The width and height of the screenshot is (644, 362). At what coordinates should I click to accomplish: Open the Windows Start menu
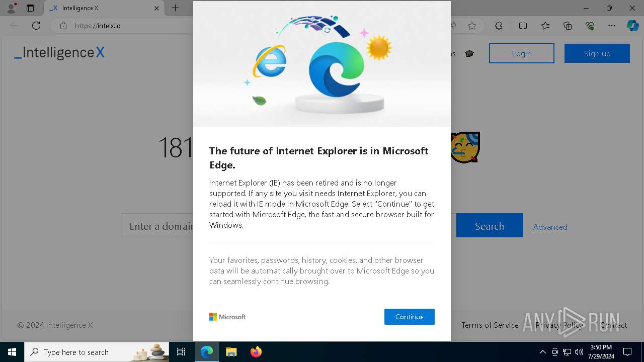[x=12, y=352]
